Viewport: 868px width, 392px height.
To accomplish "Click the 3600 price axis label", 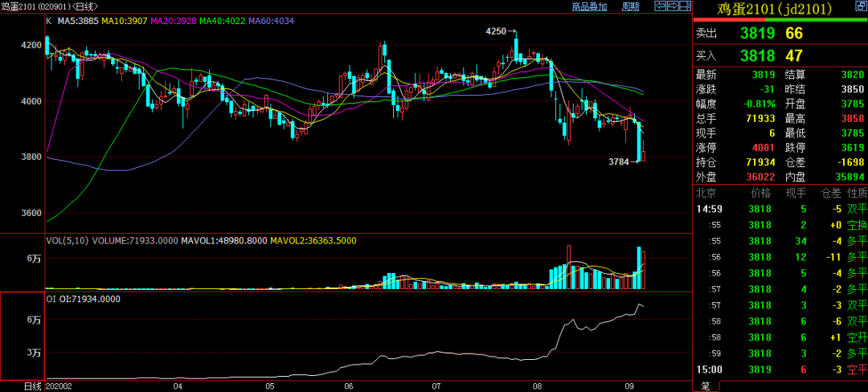I will pyautogui.click(x=31, y=214).
